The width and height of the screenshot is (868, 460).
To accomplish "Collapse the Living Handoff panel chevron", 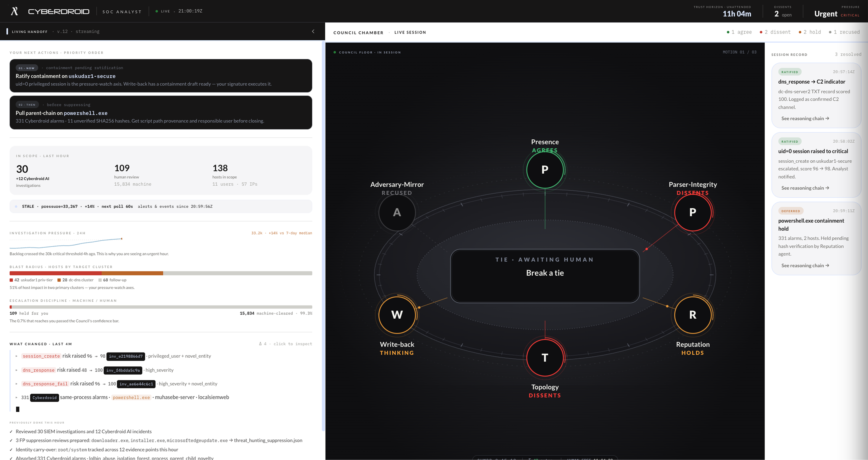I will (313, 31).
